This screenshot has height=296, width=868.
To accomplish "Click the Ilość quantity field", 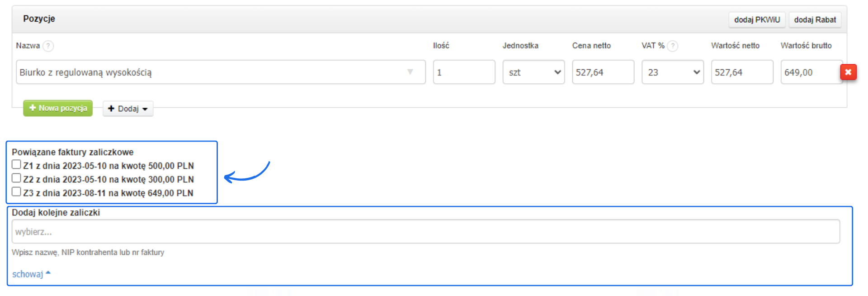I will click(x=464, y=72).
